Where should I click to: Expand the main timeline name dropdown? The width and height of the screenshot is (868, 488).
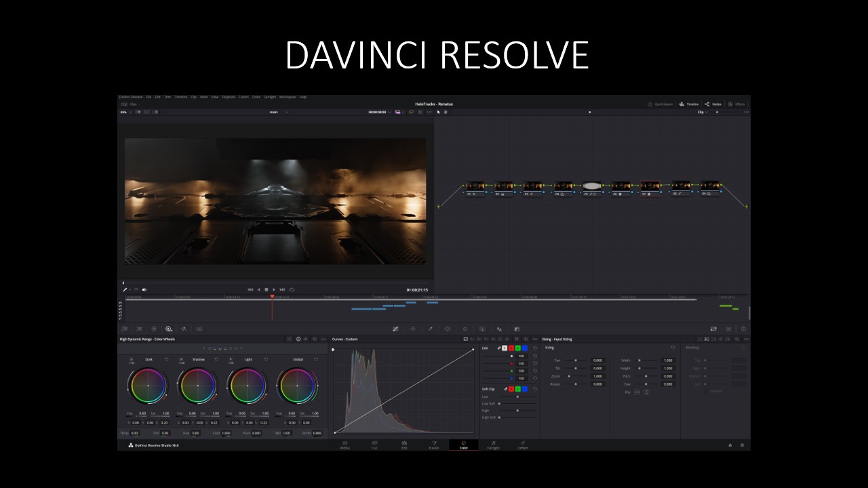(278, 112)
